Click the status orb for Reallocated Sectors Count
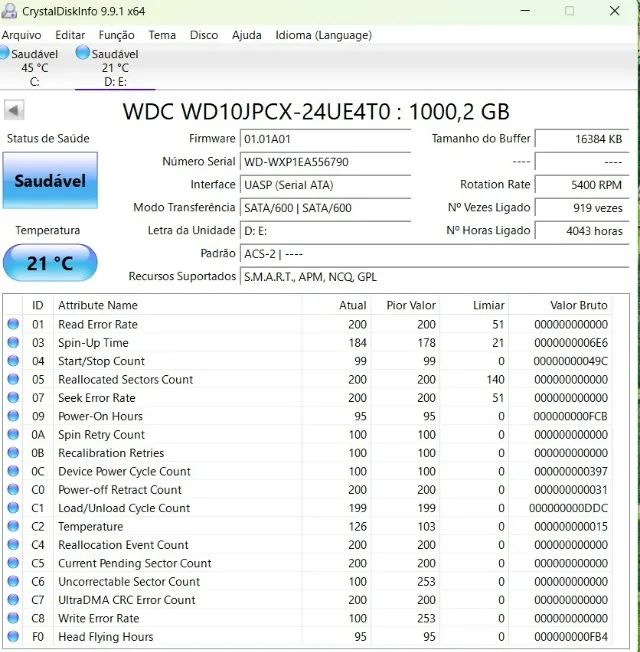This screenshot has height=652, width=640. click(13, 379)
